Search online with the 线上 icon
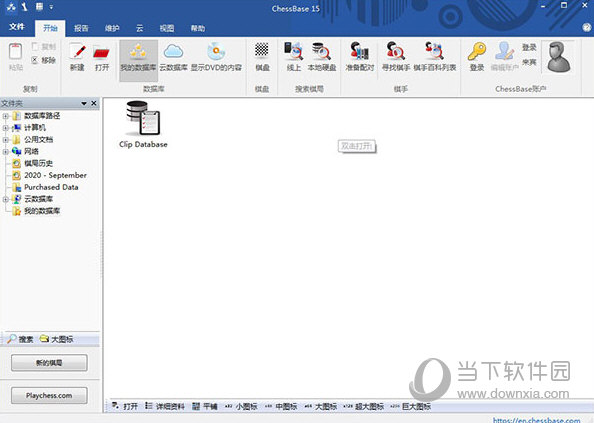Screen dimensions: 594x423 click(x=294, y=57)
